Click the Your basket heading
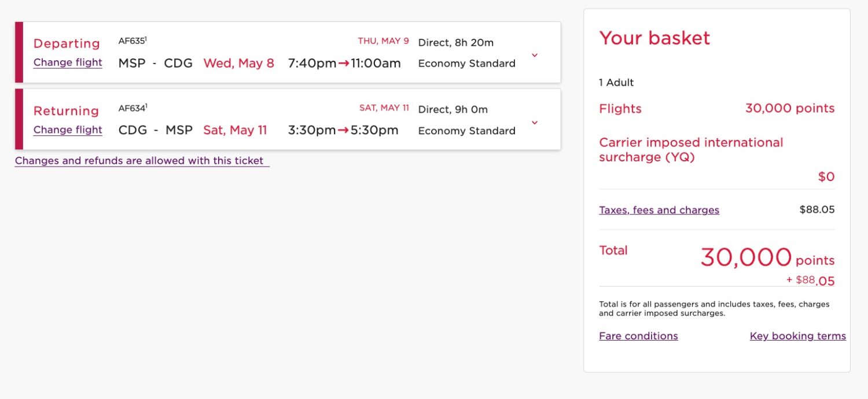868x399 pixels. (x=654, y=38)
